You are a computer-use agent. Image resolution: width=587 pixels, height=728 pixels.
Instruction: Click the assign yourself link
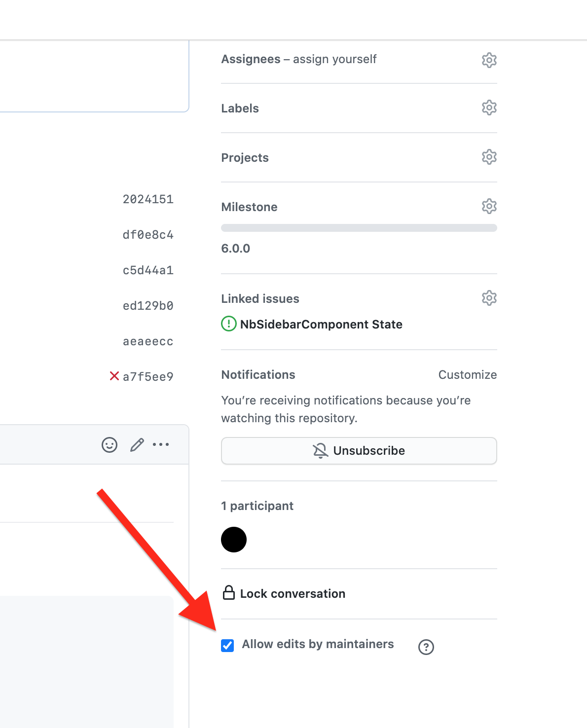(334, 59)
